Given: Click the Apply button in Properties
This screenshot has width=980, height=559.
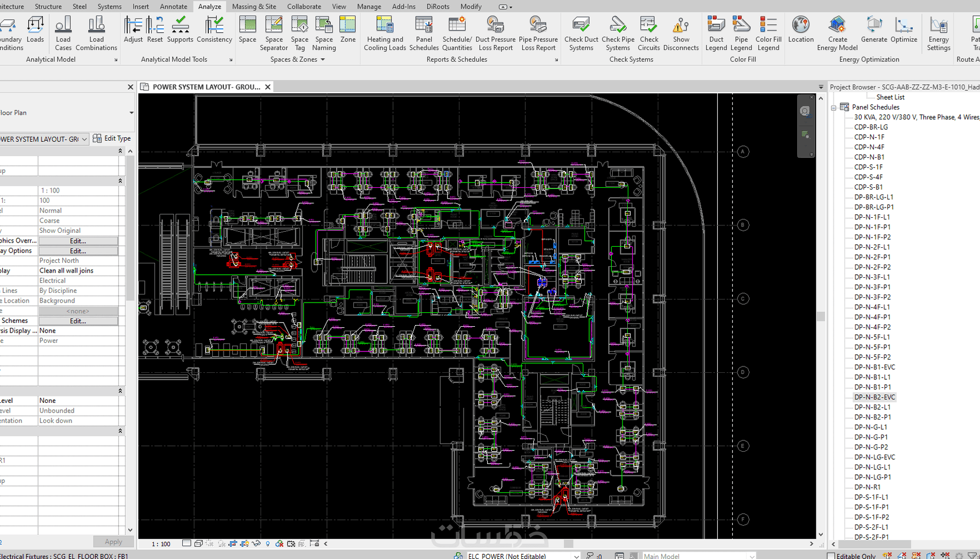Looking at the screenshot, I should click(114, 542).
